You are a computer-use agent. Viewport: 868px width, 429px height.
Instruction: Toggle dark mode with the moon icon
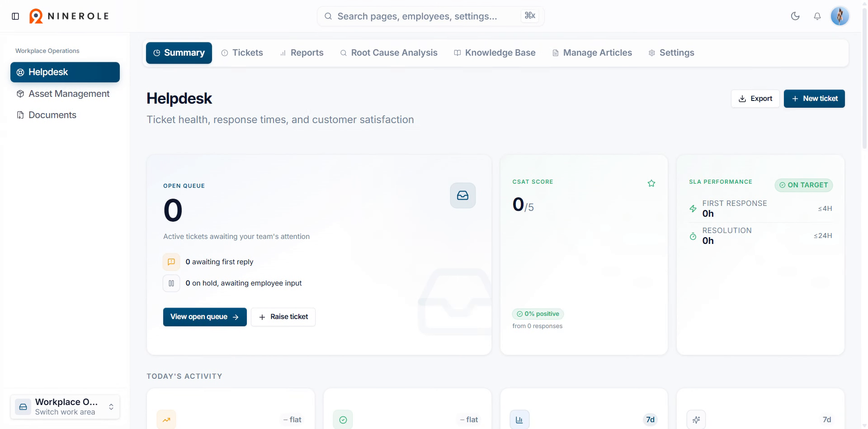[x=795, y=16]
